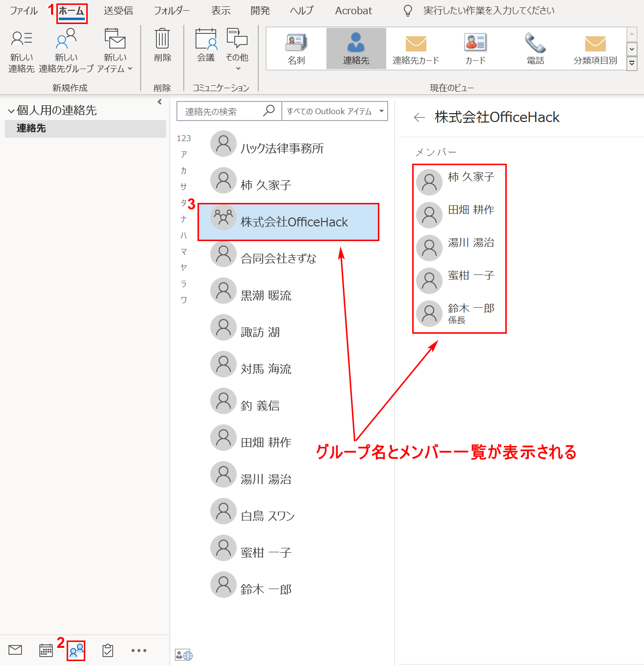Open the 送受信 ribbon tab

(118, 11)
